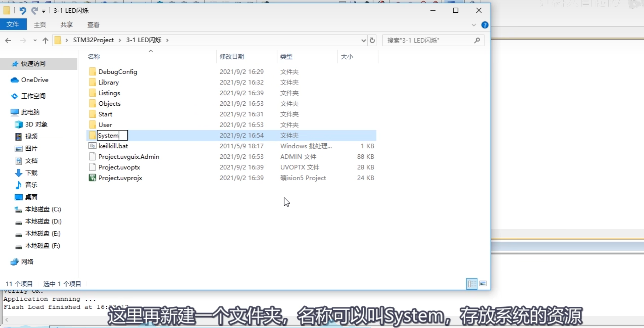Open the help question mark icon
Screen dimensions: 644x328
tap(484, 25)
